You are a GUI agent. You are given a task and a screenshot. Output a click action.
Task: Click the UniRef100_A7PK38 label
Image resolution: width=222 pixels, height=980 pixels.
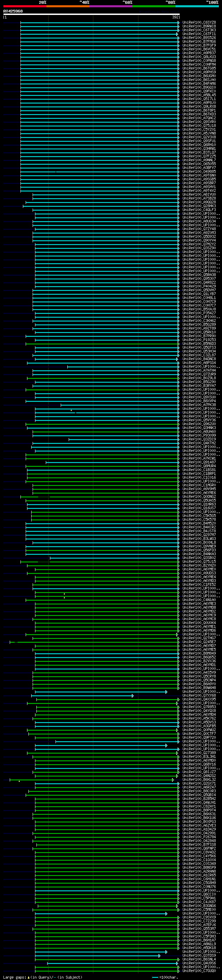coord(199,405)
